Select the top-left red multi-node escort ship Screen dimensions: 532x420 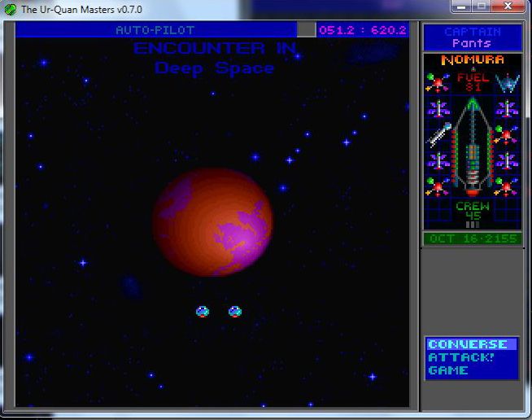tap(438, 82)
